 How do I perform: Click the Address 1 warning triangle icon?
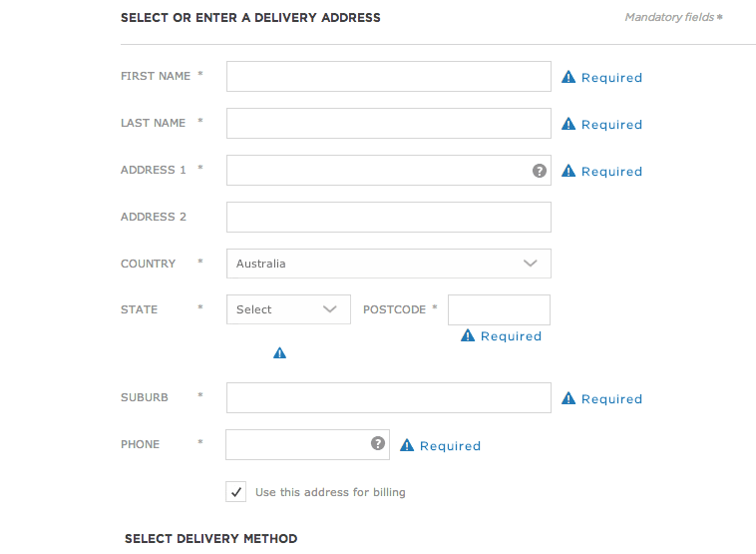[x=568, y=171]
